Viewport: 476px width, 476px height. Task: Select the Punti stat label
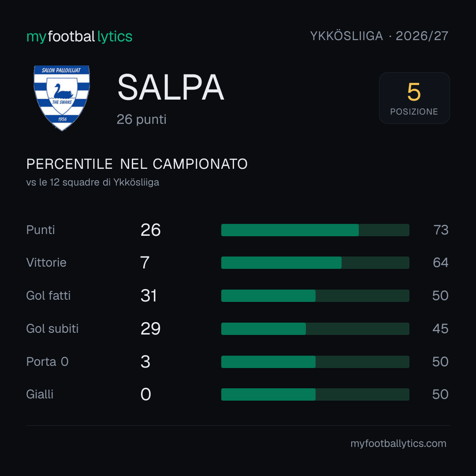[x=41, y=230]
